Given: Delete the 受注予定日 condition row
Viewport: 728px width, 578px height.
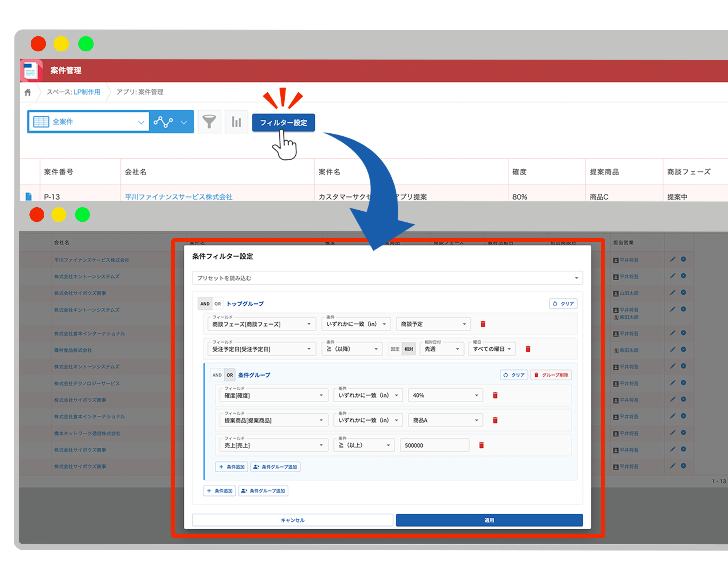Looking at the screenshot, I should (528, 349).
